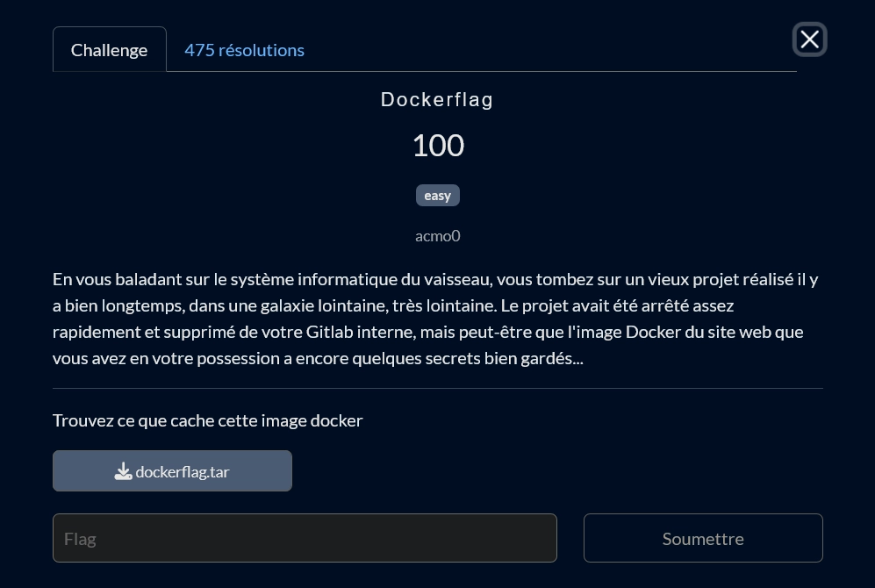Click the words "En vous baladant"
875x588 pixels.
coord(109,279)
